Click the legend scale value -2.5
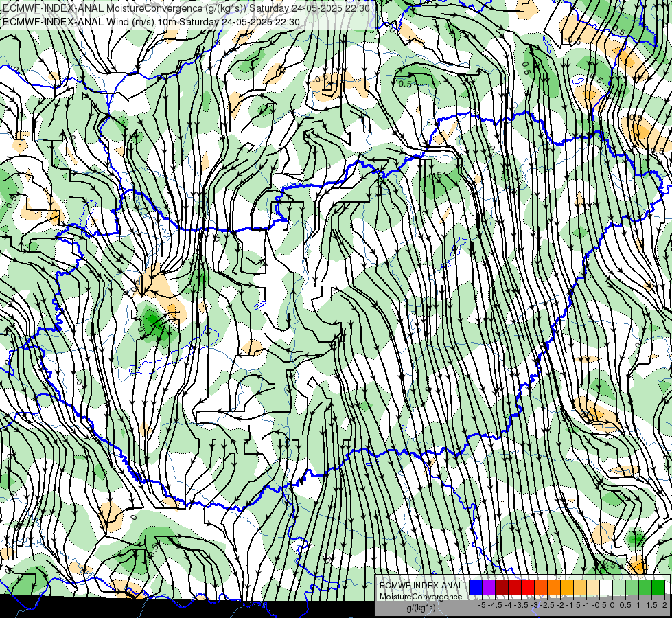This screenshot has height=618, width=672. pos(546,605)
